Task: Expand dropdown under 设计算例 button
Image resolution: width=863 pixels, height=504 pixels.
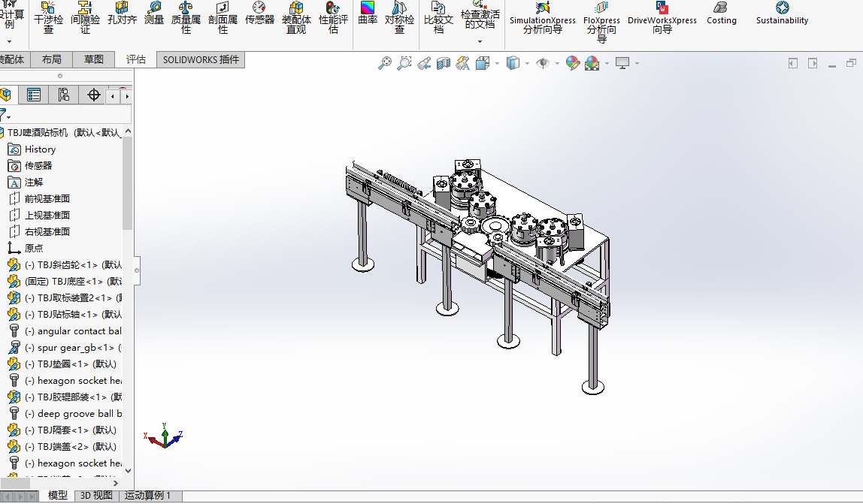Action: pos(9,41)
